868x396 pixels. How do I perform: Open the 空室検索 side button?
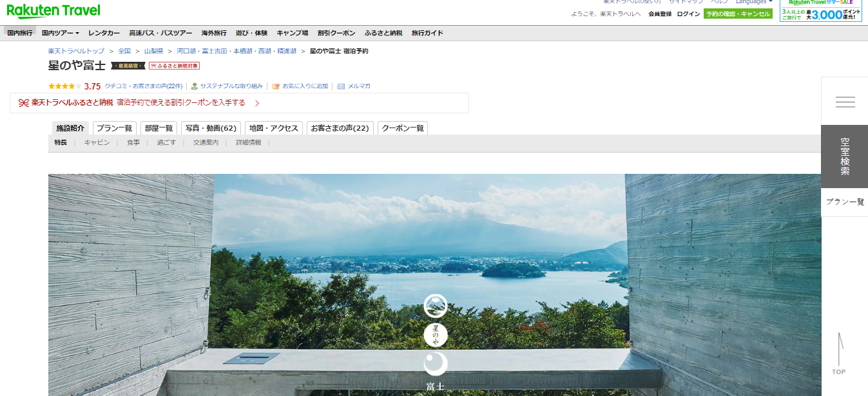[x=844, y=156]
